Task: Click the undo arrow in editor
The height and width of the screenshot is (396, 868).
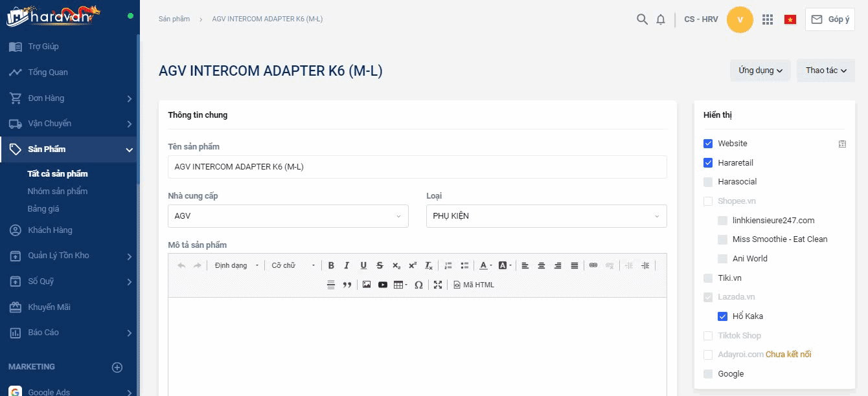Action: 181,265
